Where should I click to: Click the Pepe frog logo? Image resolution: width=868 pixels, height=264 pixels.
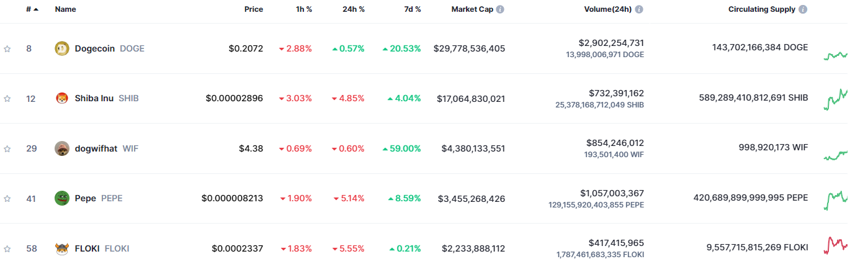62,198
